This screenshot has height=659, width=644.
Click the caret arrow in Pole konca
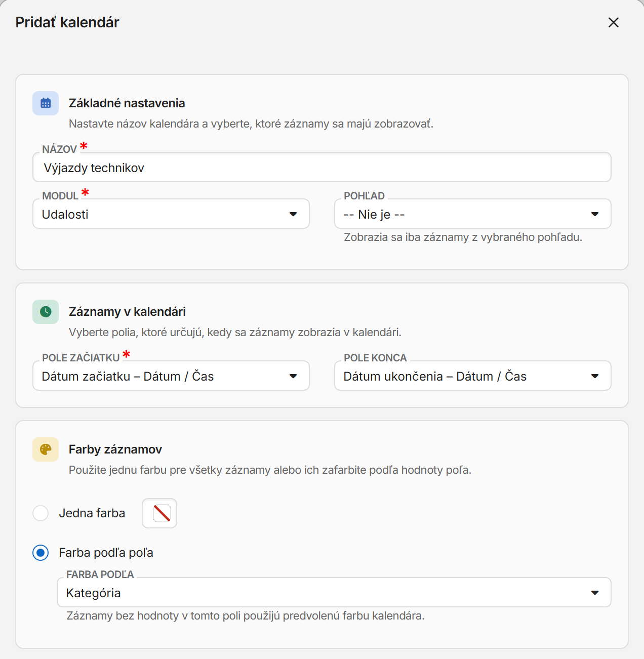(595, 376)
